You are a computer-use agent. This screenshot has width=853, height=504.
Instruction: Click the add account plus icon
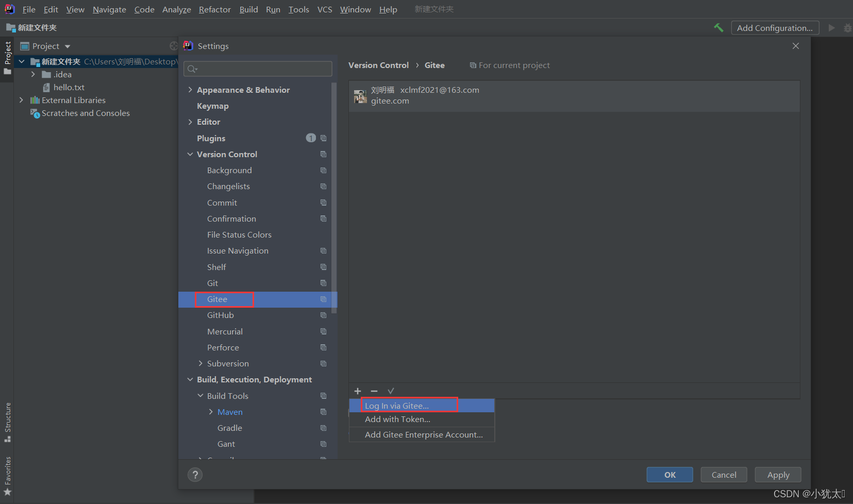point(358,391)
